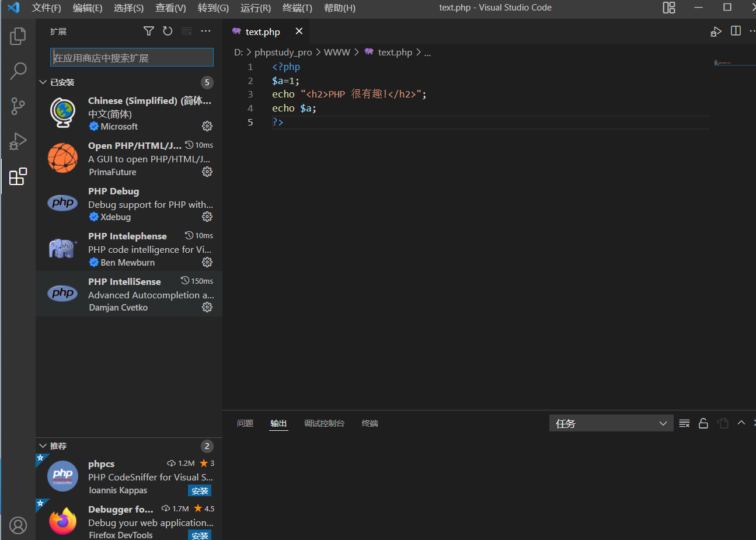Customize layout from title bar icon
The image size is (756, 540).
pos(669,8)
